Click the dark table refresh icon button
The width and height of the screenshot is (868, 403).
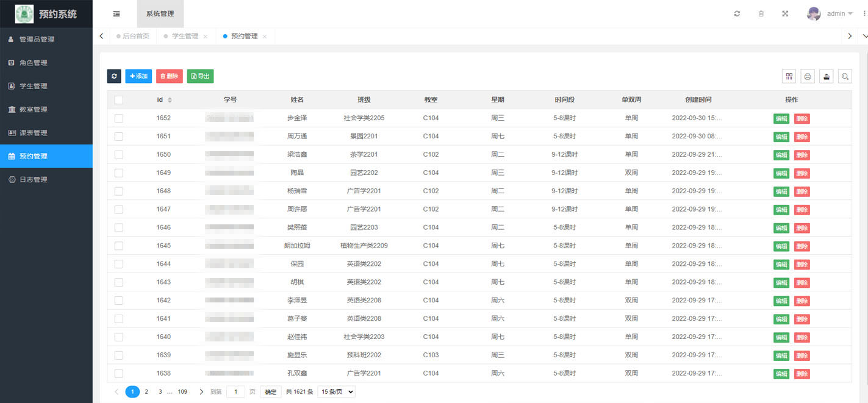tap(114, 76)
